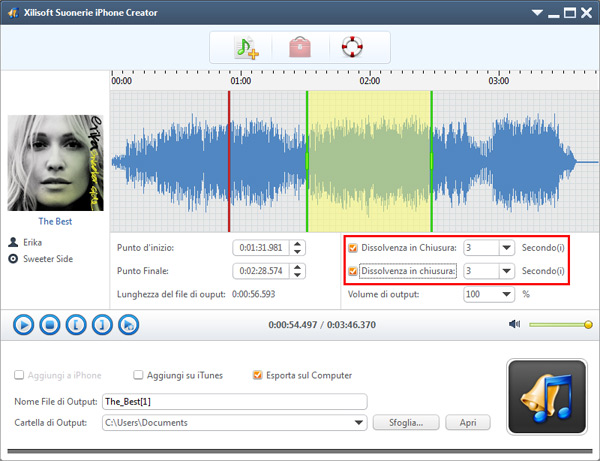The width and height of the screenshot is (600, 461).
Task: Toggle the Dissolvenza in Chiusura first checkbox
Action: click(353, 248)
